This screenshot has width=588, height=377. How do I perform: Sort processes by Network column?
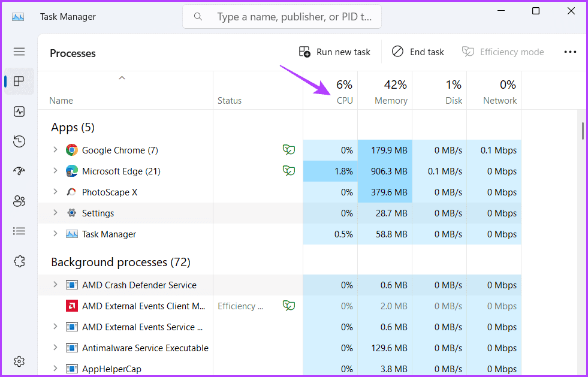pyautogui.click(x=494, y=91)
